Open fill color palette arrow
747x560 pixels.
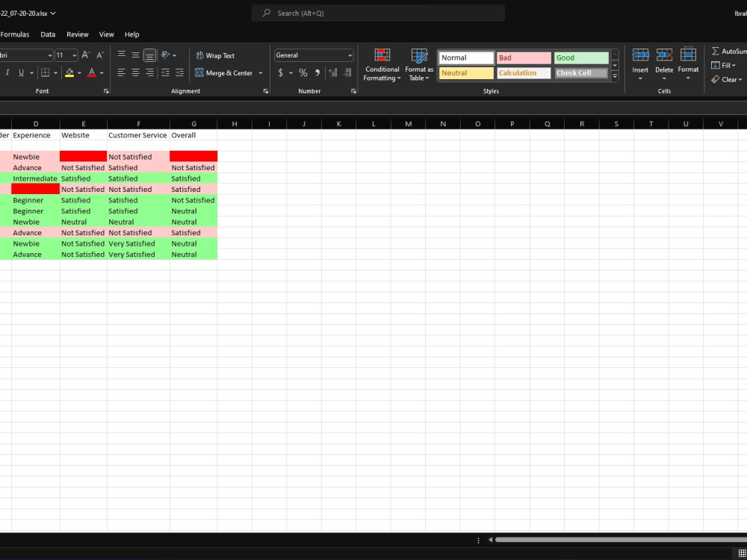79,73
